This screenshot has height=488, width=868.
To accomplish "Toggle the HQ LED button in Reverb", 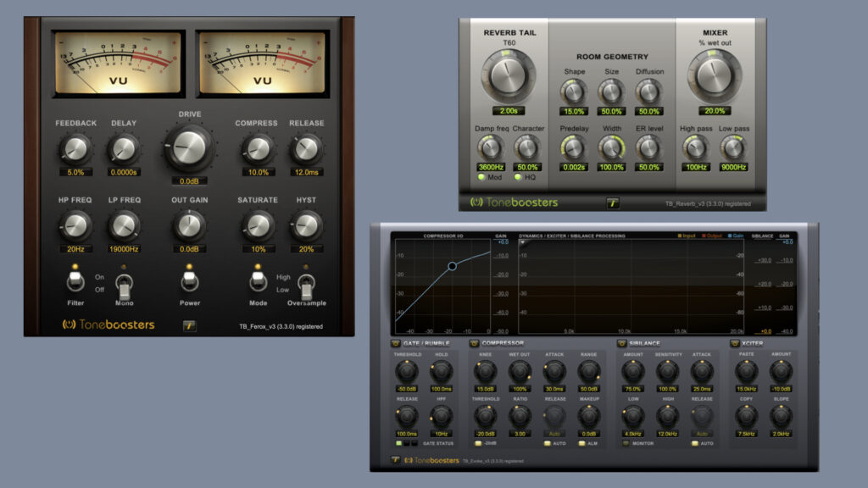I will (x=517, y=176).
